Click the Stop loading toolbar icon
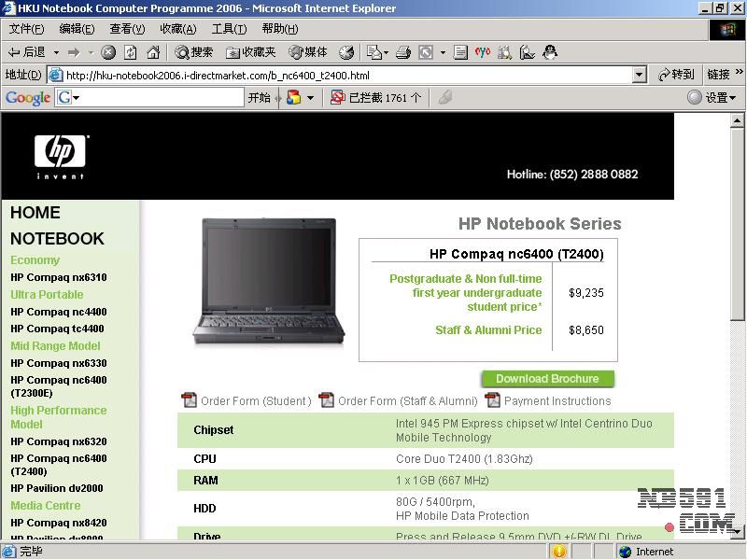The image size is (747, 560). point(108,52)
